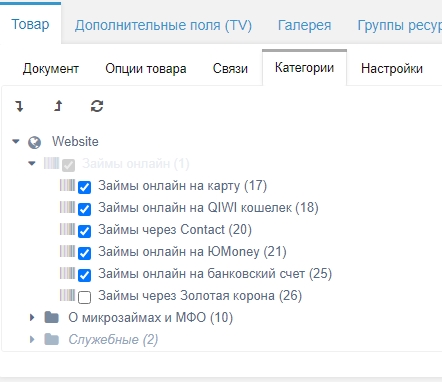
Task: Click barcode icon of Займы онлайн на карту
Action: point(67,185)
